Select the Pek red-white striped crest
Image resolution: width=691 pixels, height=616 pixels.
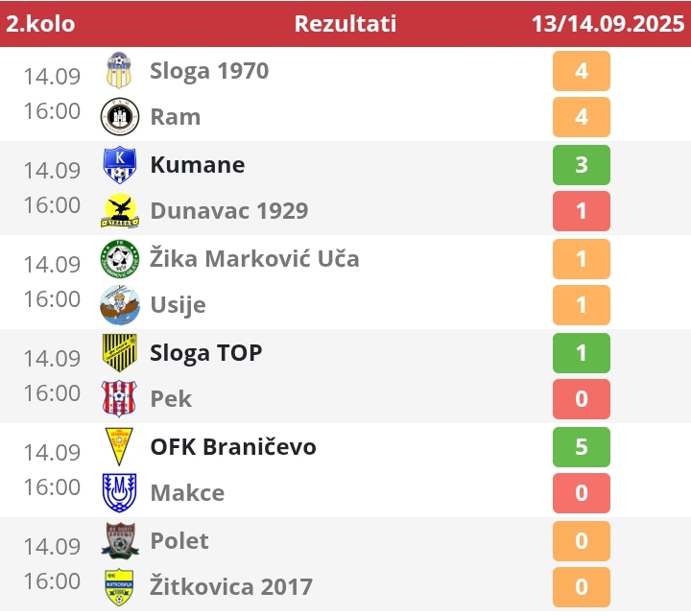pyautogui.click(x=119, y=399)
